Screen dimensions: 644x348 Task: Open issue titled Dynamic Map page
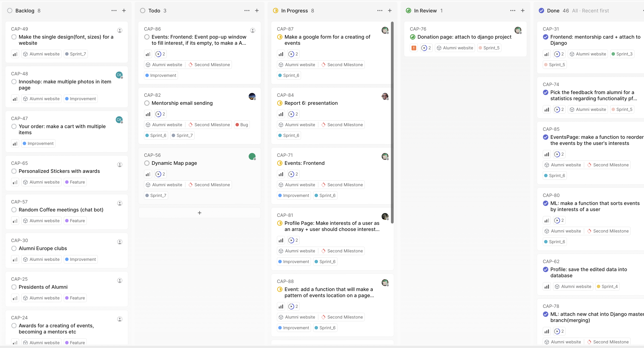click(x=174, y=163)
